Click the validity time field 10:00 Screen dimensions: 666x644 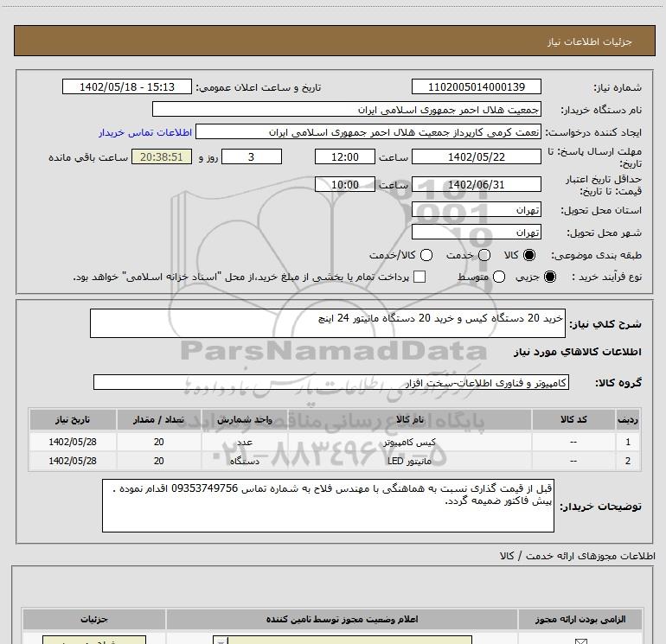click(345, 184)
